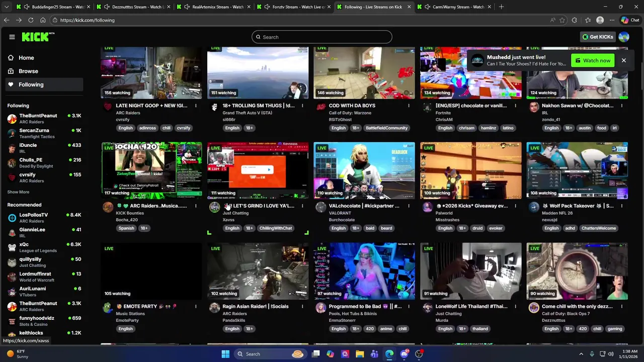Image resolution: width=644 pixels, height=362 pixels.
Task: Open SercanZurna channel in sidebar
Action: click(x=44, y=133)
